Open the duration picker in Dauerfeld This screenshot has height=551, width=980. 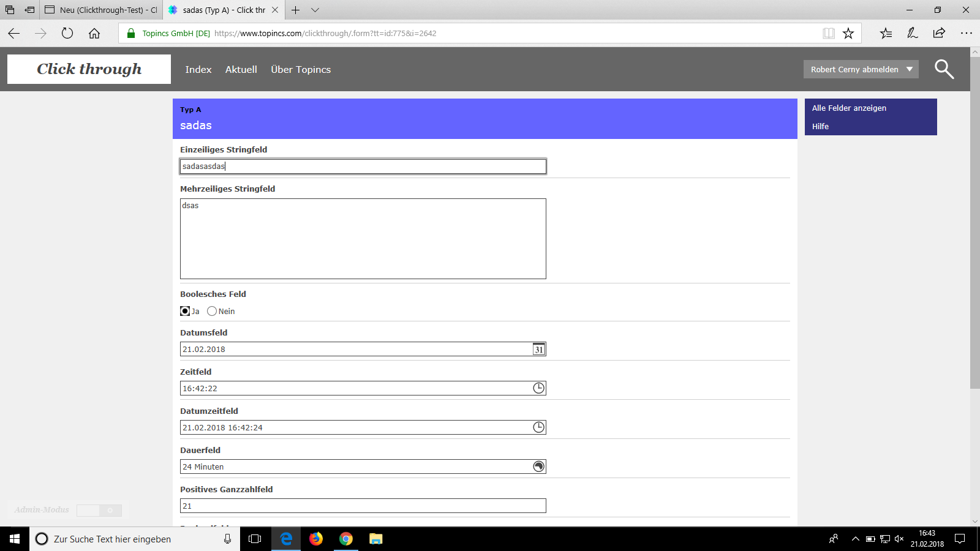tap(538, 467)
